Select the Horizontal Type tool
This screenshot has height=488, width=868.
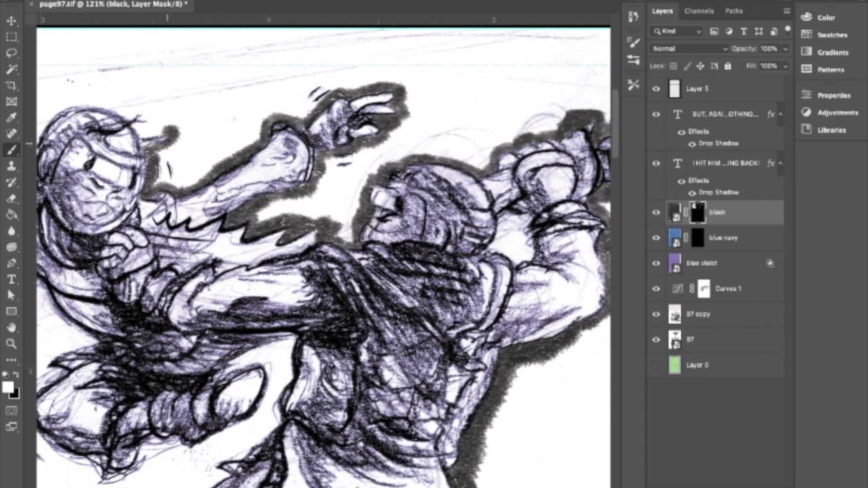[12, 279]
